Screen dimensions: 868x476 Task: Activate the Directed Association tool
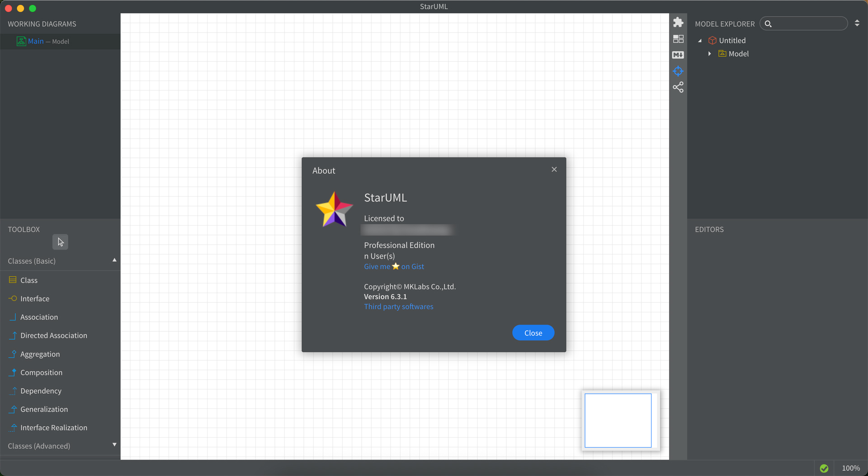[54, 335]
